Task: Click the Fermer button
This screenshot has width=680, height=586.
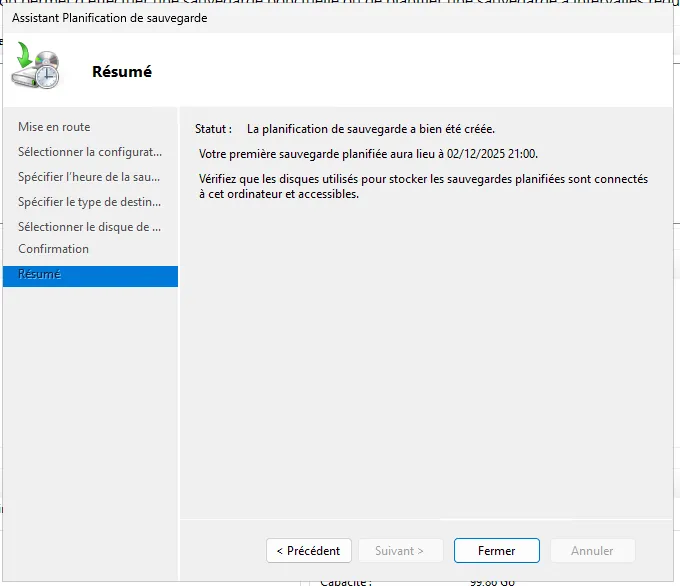Action: click(x=496, y=551)
